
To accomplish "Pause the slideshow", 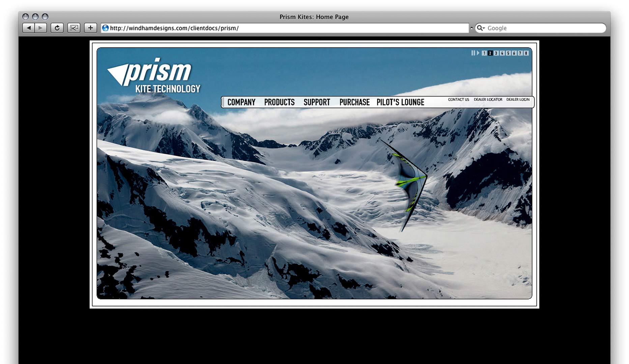I will tap(473, 53).
